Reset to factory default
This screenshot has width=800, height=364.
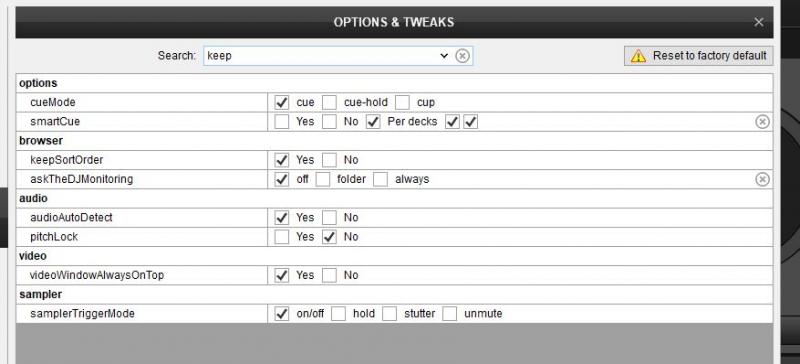click(698, 56)
